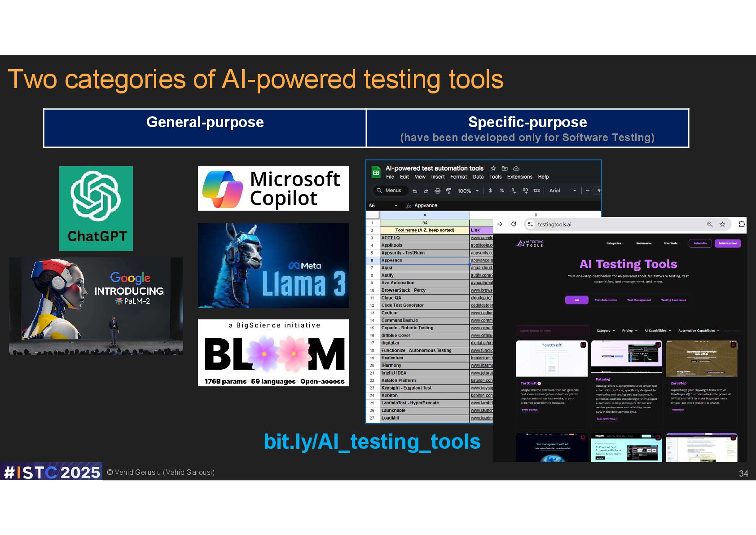Click the decrease font size minus icon
The width and height of the screenshot is (756, 535).
click(x=587, y=190)
